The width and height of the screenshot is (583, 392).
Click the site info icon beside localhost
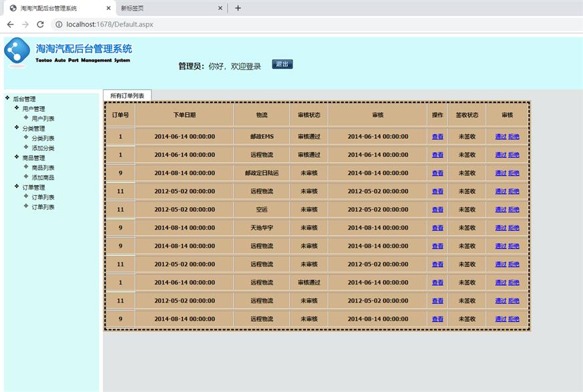point(58,24)
